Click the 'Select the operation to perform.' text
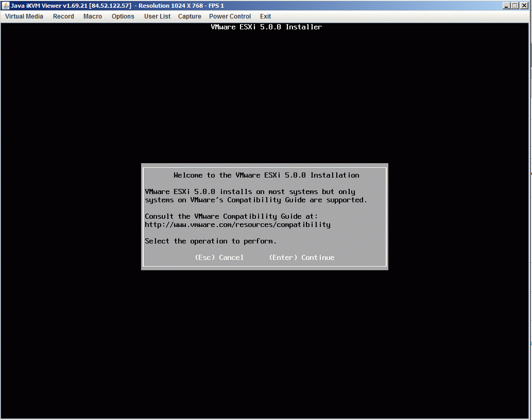 [210, 241]
